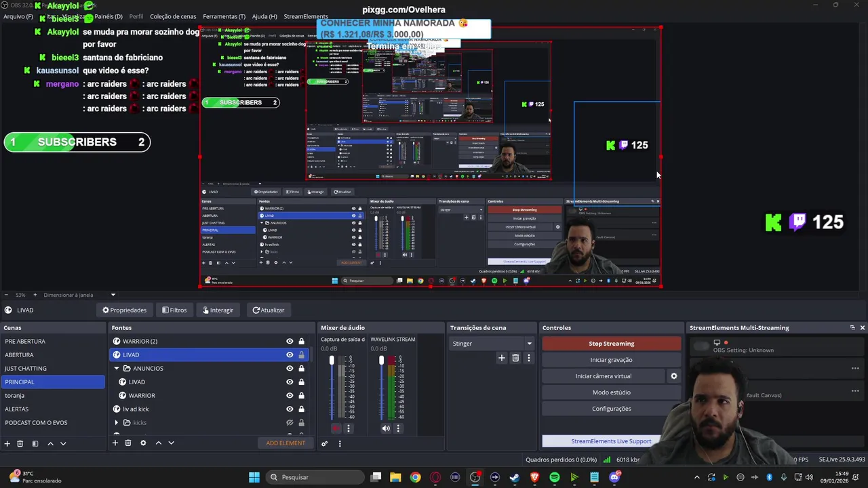Move the selected source up in Fontes
Viewport: 868px width, 488px height.
[x=158, y=443]
